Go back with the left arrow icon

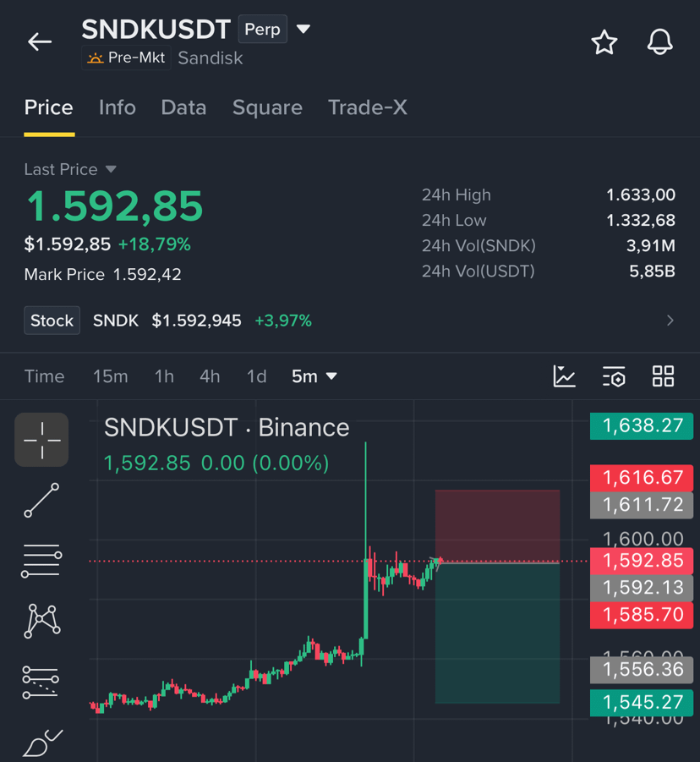40,41
